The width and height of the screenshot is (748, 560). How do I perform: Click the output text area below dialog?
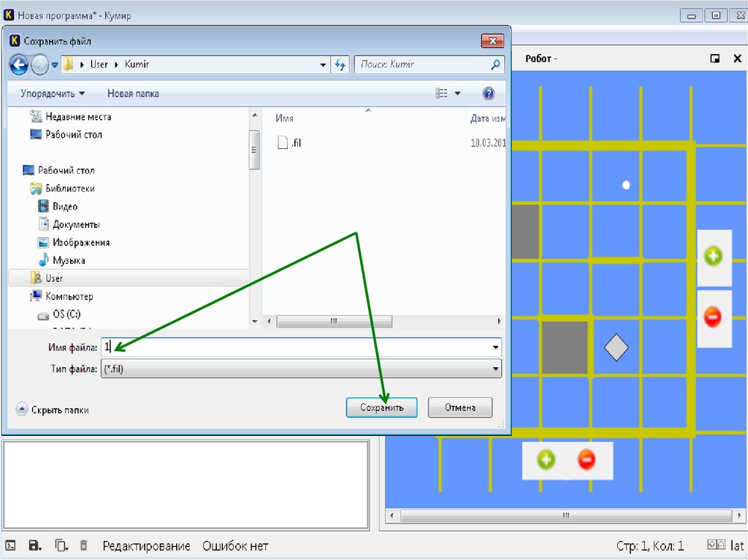[186, 485]
